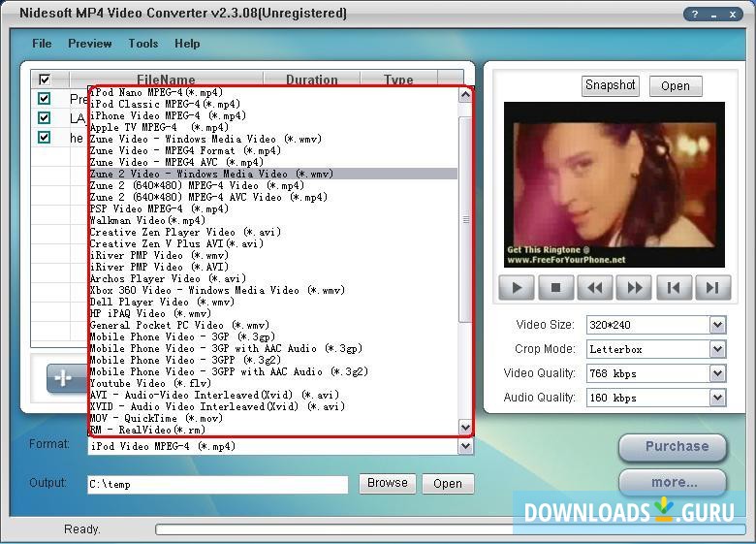
Task: Open help with the question mark icon
Action: pos(695,14)
